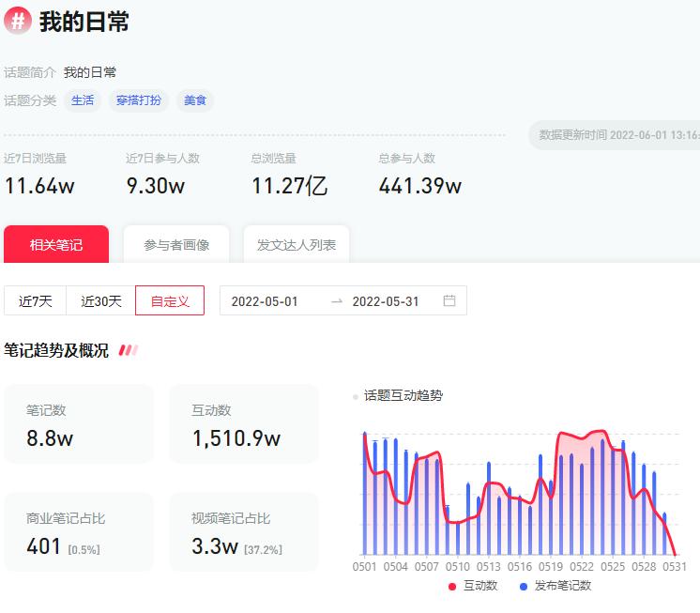Open the 参与者画像 tab
Screen dimensions: 700x613
[176, 244]
